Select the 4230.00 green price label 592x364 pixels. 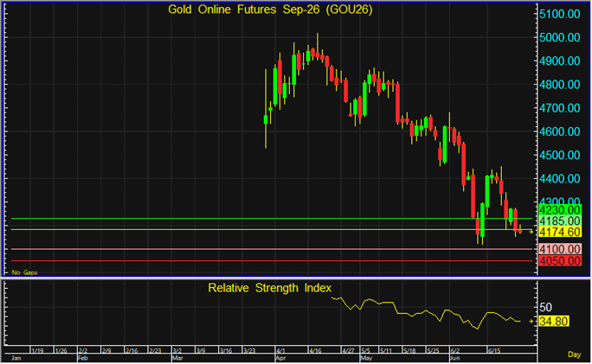point(560,210)
